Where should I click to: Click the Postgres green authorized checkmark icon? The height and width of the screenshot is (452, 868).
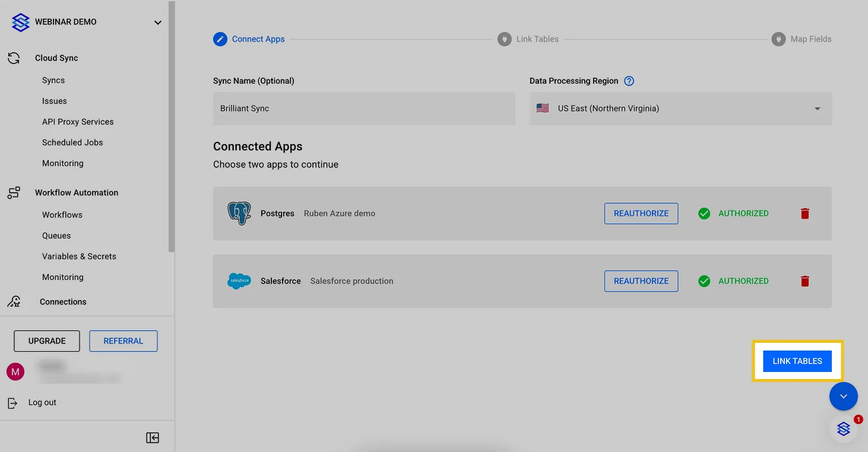704,214
